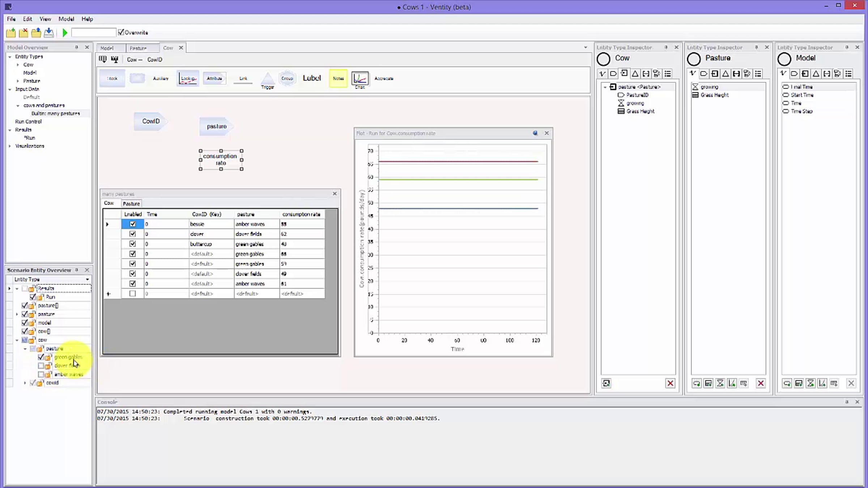The image size is (868, 488).
Task: Pin the Console panel
Action: (x=847, y=402)
